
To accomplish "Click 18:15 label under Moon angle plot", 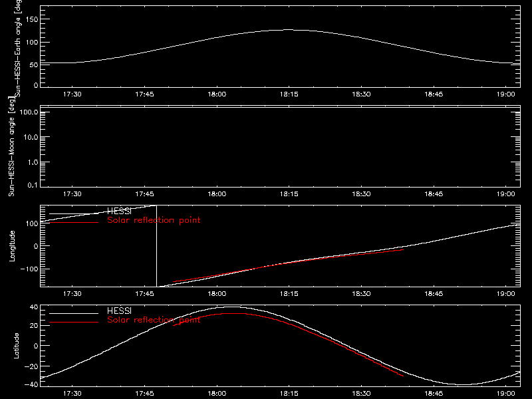I will click(289, 194).
